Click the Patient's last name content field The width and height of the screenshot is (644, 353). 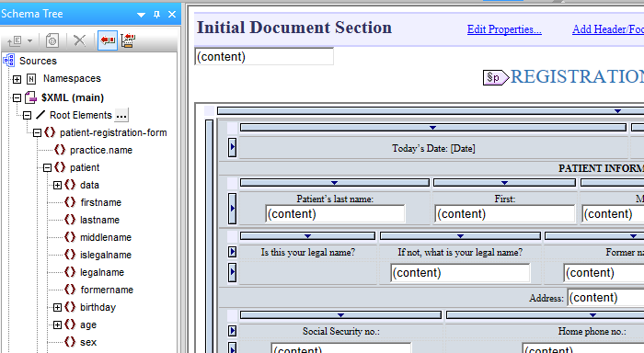pos(335,214)
